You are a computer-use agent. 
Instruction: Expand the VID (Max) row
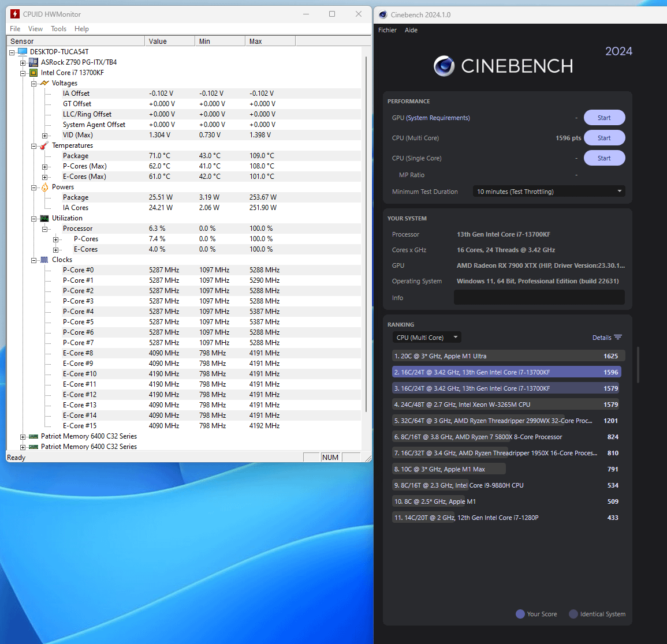44,136
